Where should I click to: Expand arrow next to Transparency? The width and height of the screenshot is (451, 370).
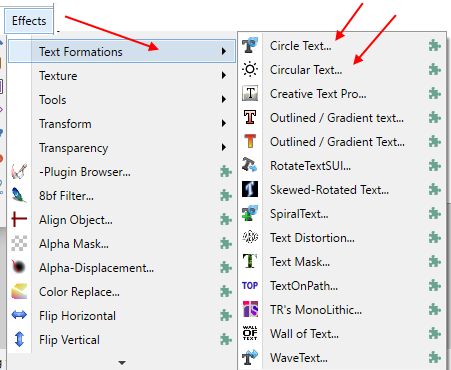point(224,147)
